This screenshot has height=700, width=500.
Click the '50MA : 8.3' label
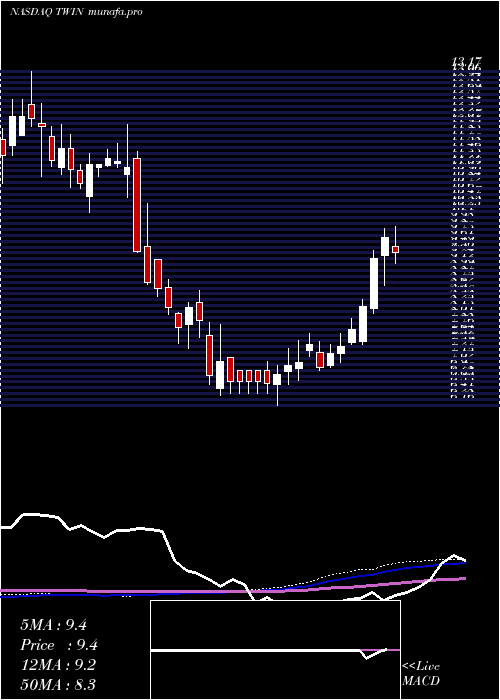pyautogui.click(x=58, y=685)
